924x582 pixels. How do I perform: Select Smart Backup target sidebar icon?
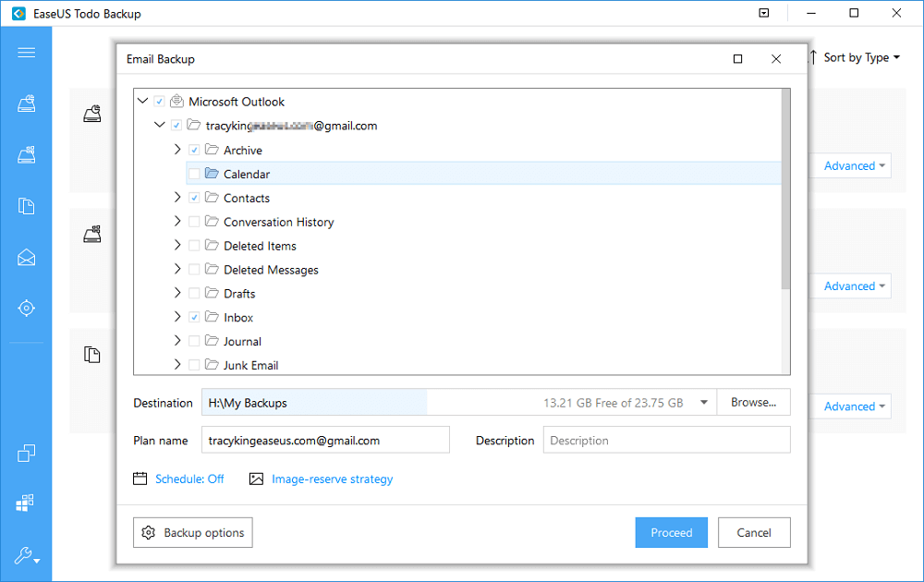point(26,308)
